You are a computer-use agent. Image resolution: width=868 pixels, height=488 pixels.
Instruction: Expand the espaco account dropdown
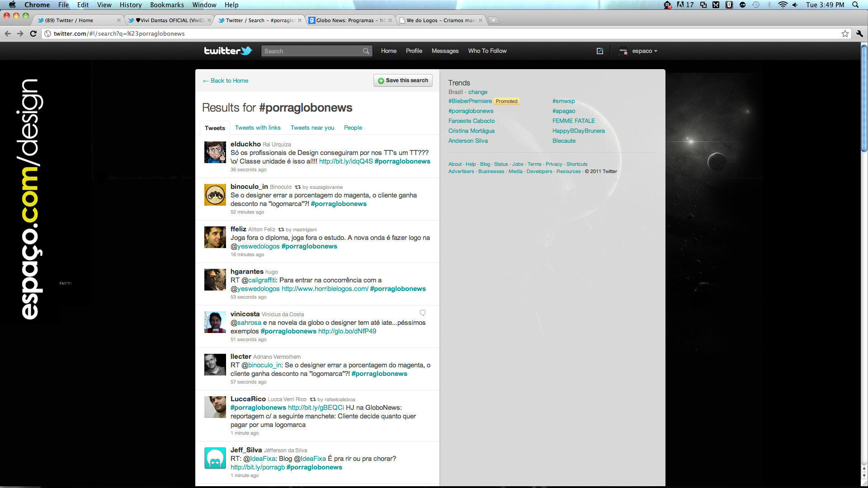coord(644,51)
